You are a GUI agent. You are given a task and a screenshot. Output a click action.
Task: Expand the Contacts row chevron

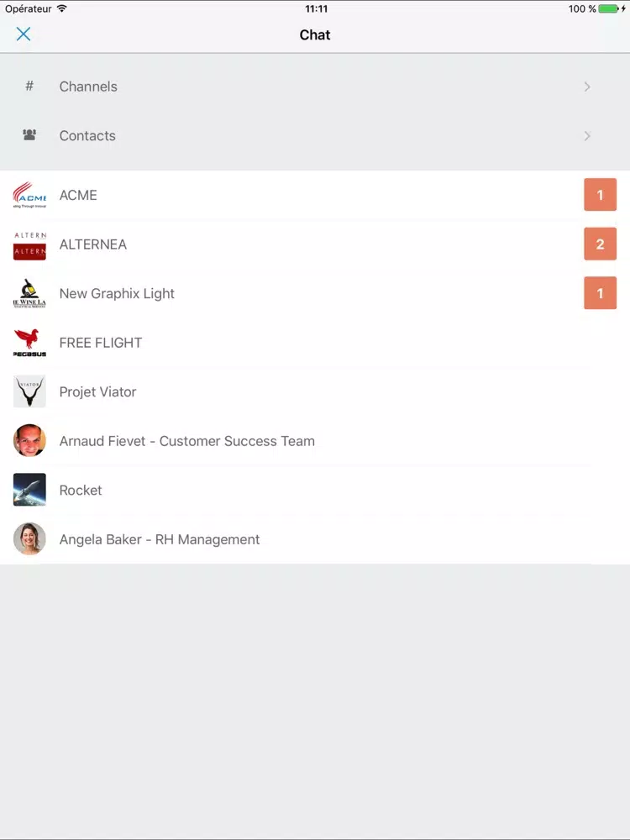[x=587, y=135]
